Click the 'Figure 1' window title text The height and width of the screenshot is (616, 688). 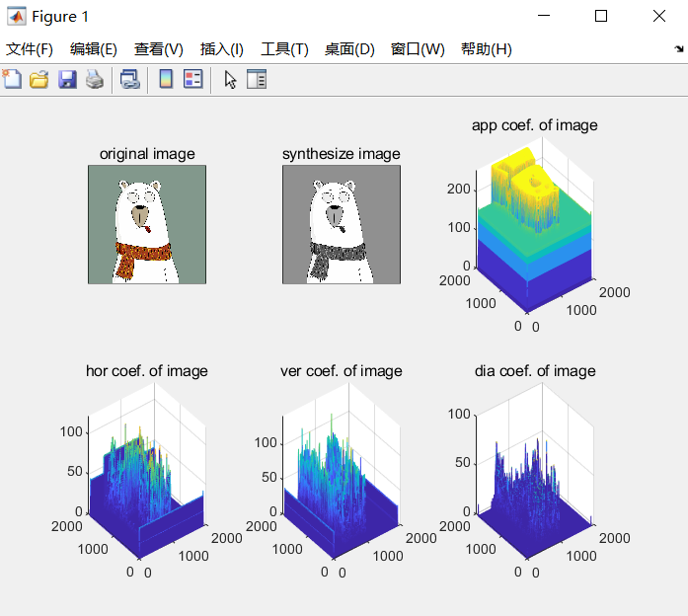[60, 17]
